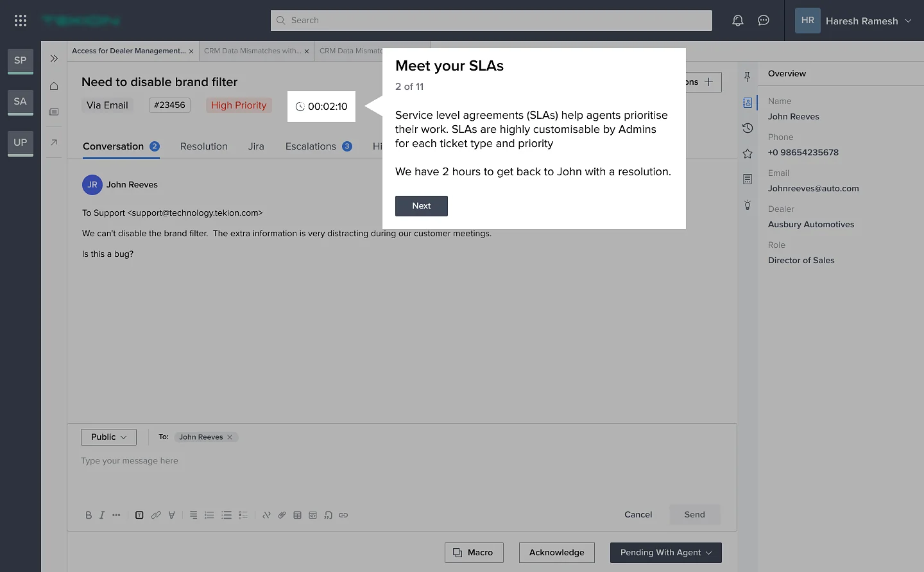The height and width of the screenshot is (572, 924).
Task: Go to the Home icon in sidebar
Action: click(x=54, y=86)
